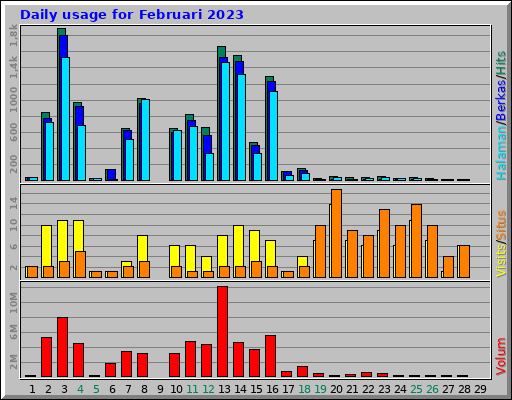
Task: Click the red Volum bar for day 3
Action: (63, 347)
